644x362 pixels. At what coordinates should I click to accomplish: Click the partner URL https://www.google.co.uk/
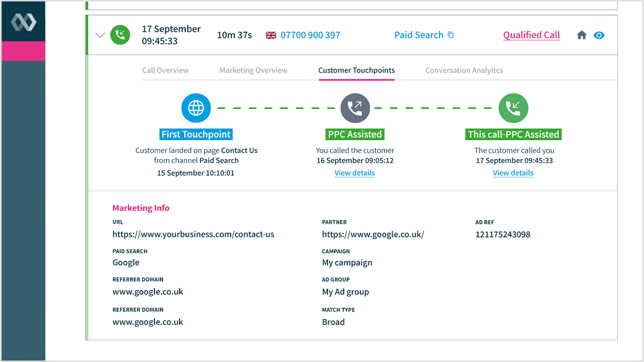pyautogui.click(x=373, y=234)
